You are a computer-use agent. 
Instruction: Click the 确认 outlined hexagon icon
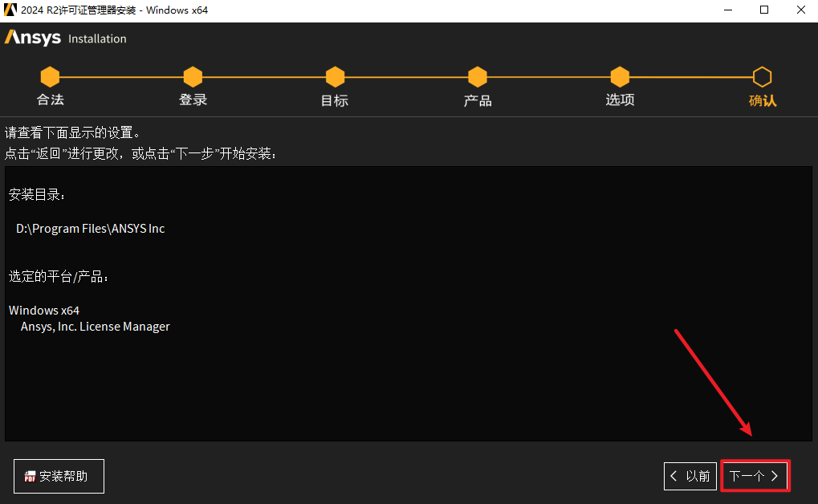(762, 77)
